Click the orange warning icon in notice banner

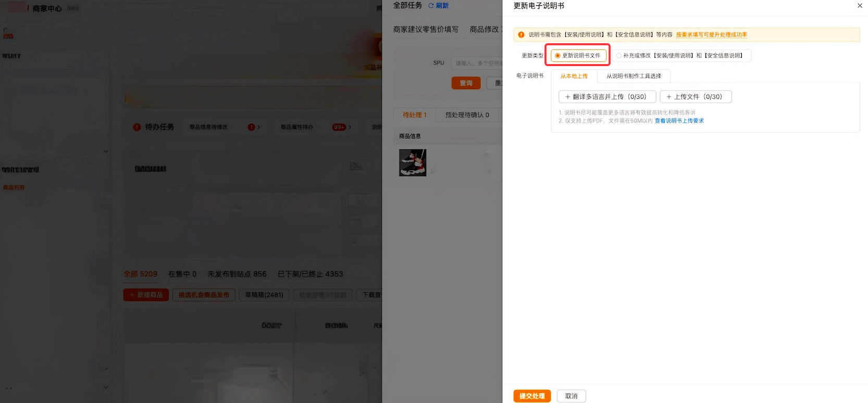point(521,35)
